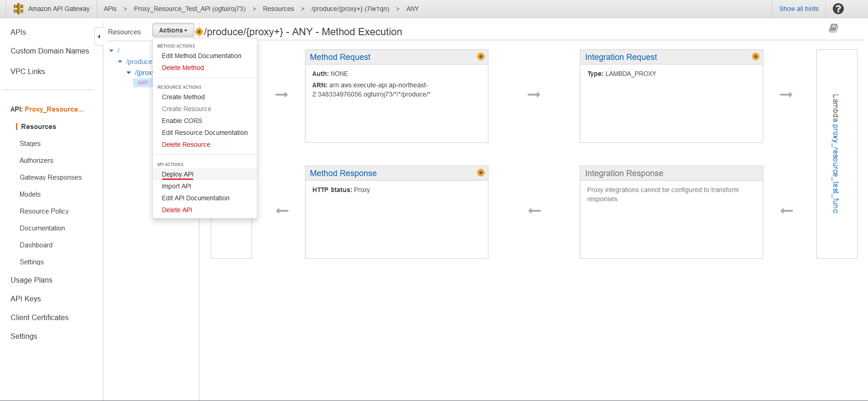Click the Method Request hint dot
This screenshot has width=868, height=401.
[x=481, y=57]
